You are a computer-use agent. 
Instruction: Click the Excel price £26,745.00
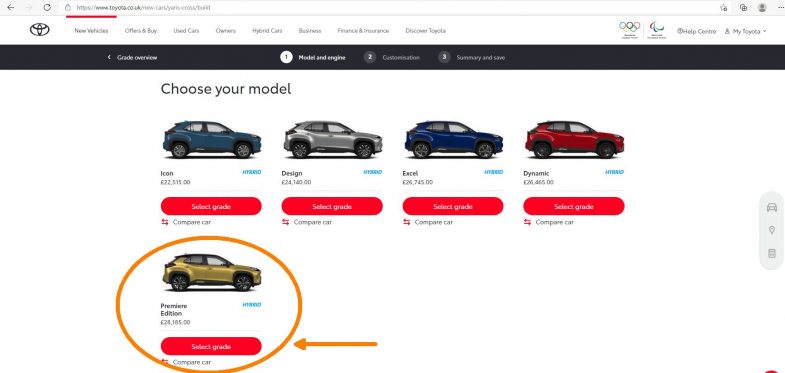(x=418, y=182)
